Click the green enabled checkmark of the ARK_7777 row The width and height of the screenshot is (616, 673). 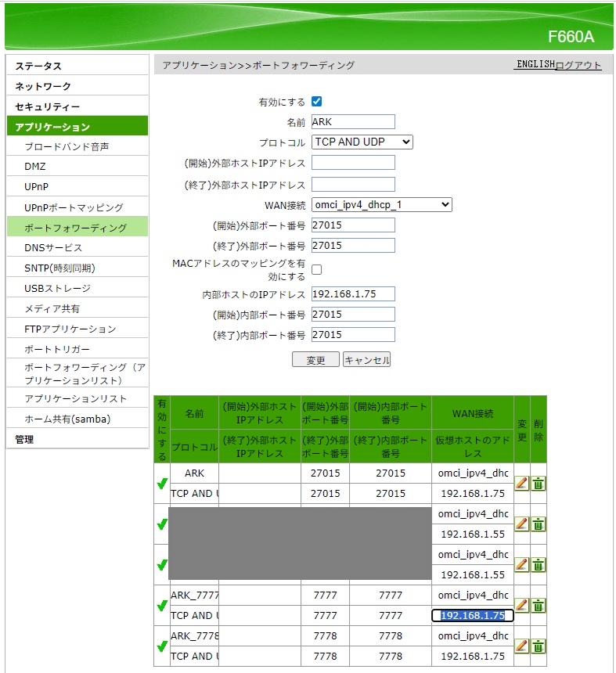162,606
